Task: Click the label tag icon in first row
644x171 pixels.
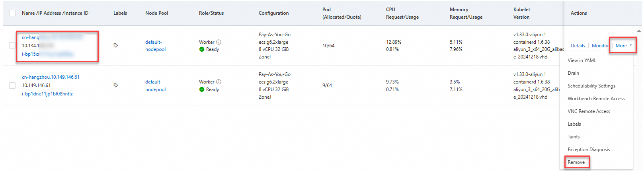Action: (x=116, y=46)
